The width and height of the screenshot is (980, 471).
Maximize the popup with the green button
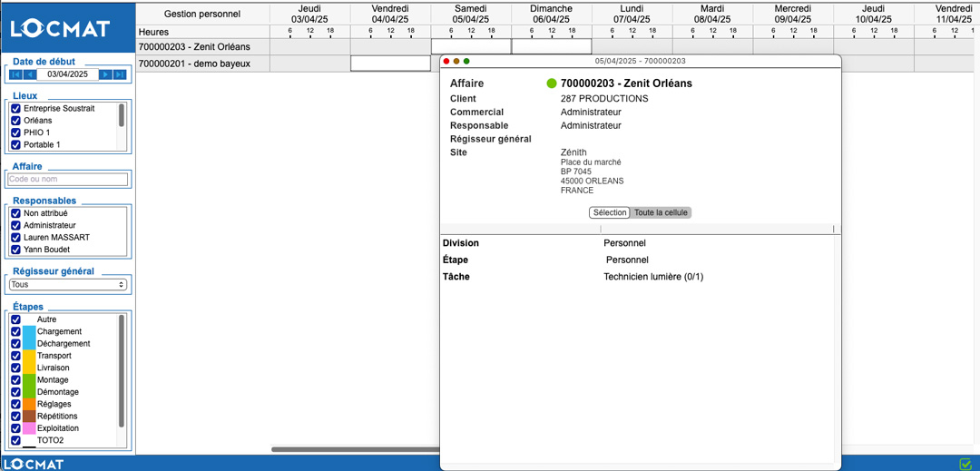coord(466,61)
